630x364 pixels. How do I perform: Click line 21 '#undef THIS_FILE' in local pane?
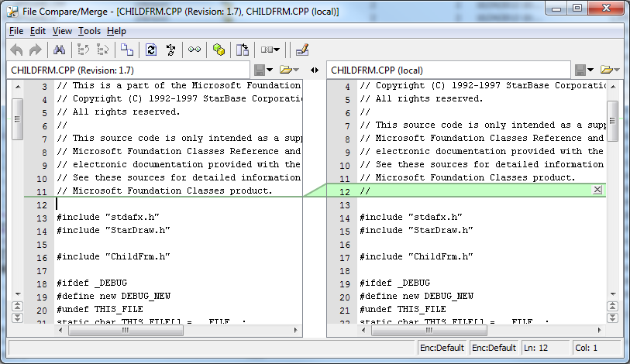click(x=403, y=309)
